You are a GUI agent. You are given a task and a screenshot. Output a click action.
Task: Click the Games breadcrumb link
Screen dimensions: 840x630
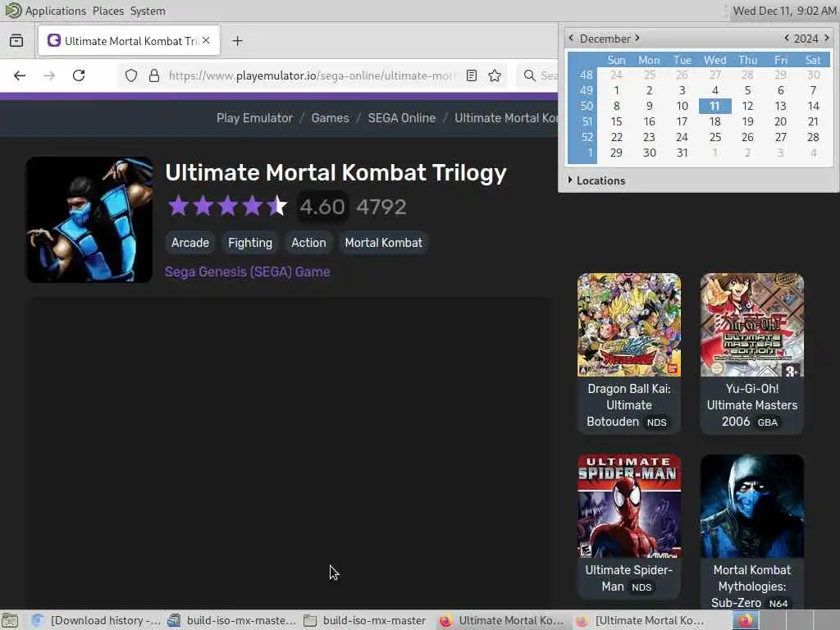(330, 118)
